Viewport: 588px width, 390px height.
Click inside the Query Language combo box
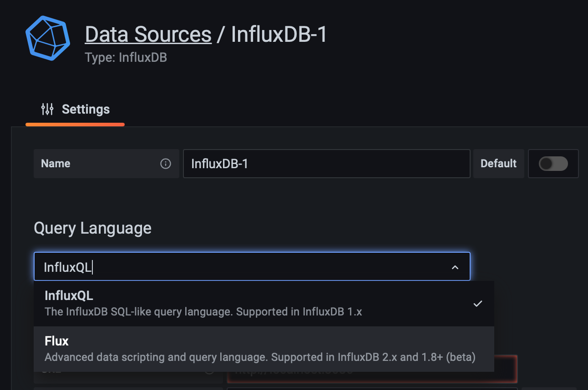pos(228,267)
